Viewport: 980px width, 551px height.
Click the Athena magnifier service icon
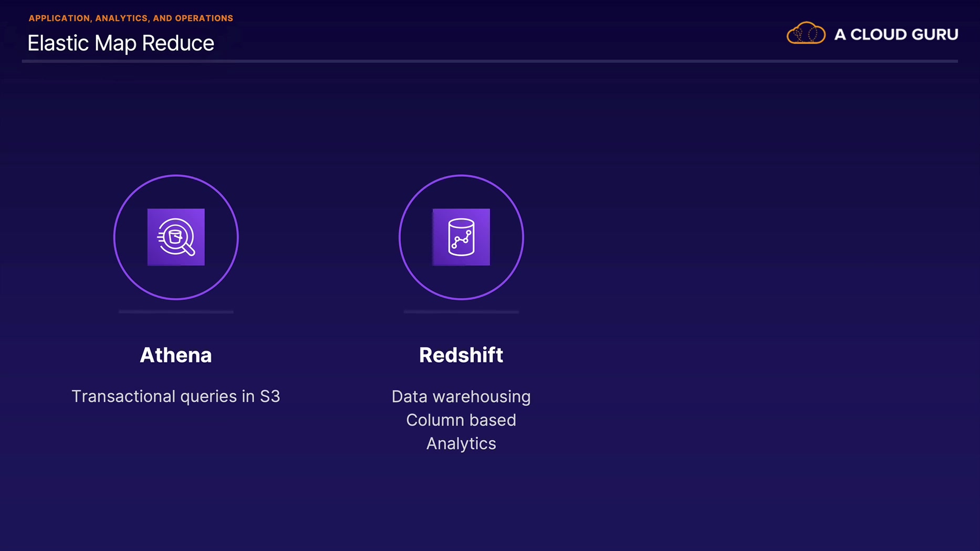click(176, 237)
